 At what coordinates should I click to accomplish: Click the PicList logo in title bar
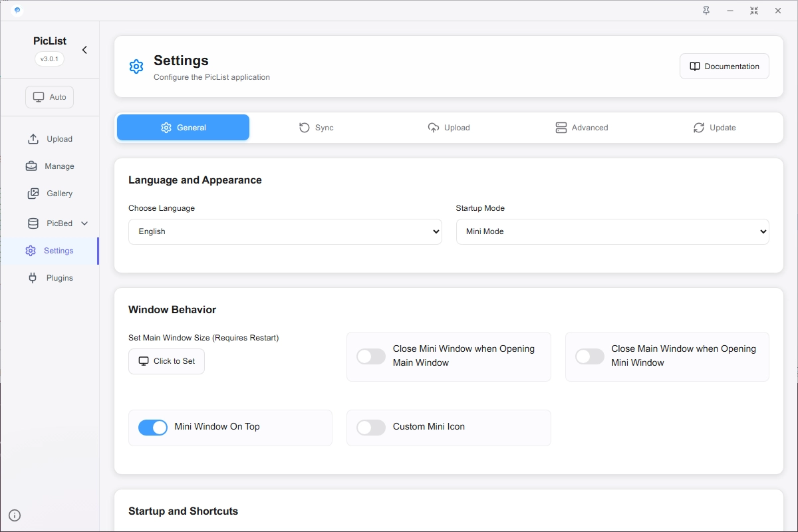click(x=17, y=11)
